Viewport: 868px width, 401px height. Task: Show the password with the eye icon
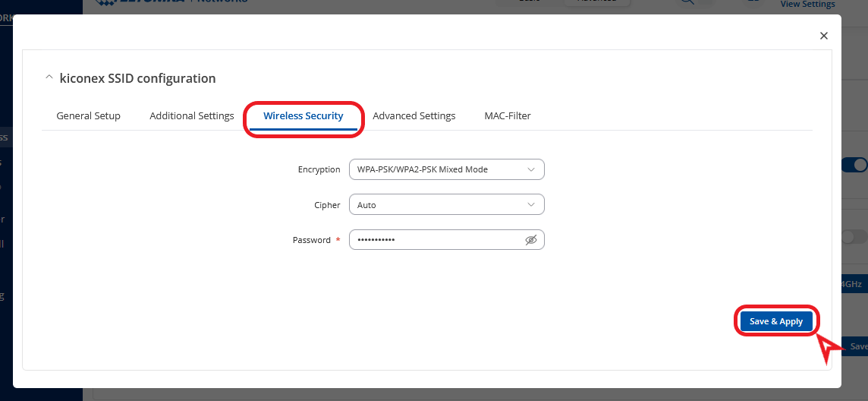tap(531, 240)
